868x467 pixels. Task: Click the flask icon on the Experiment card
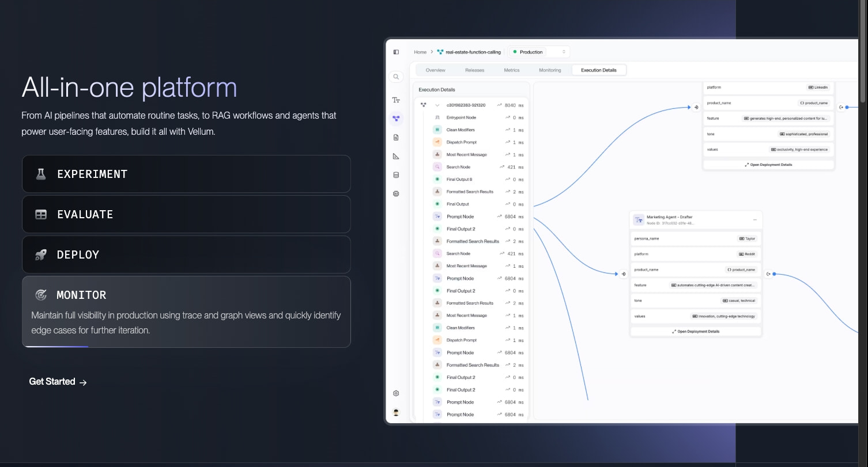point(41,174)
